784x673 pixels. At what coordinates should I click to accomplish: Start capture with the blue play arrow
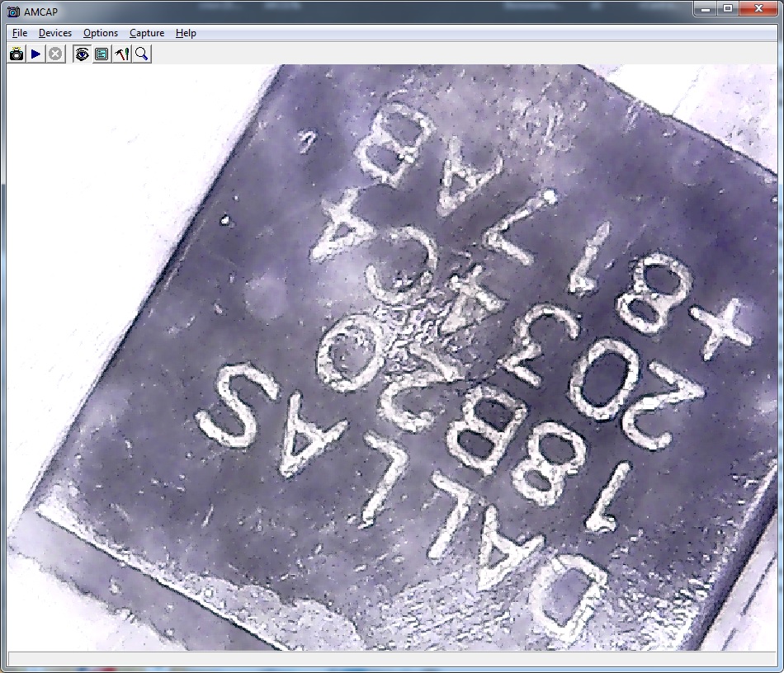point(36,54)
